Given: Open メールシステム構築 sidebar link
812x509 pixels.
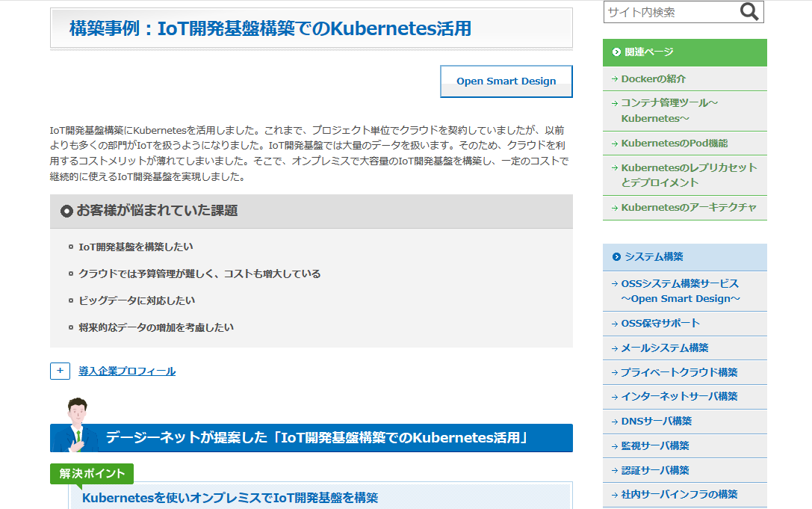Looking at the screenshot, I should pos(664,348).
